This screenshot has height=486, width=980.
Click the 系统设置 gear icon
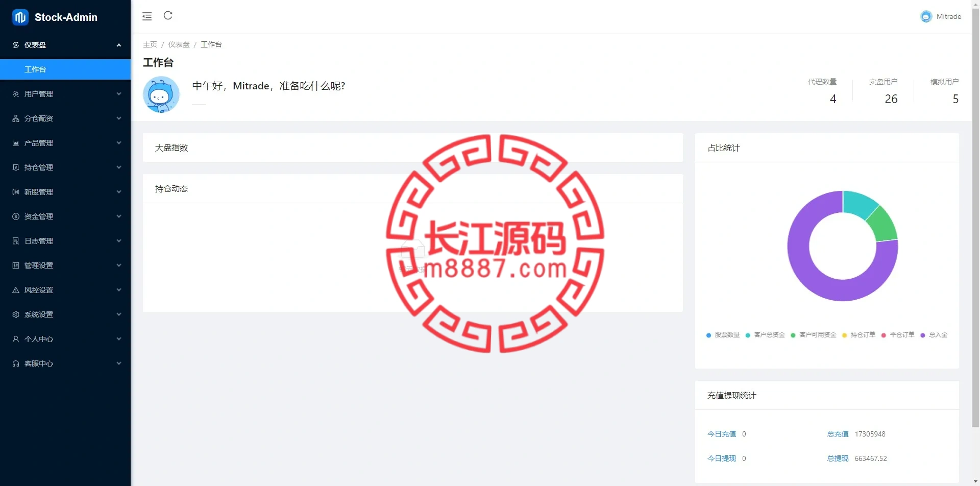point(16,314)
